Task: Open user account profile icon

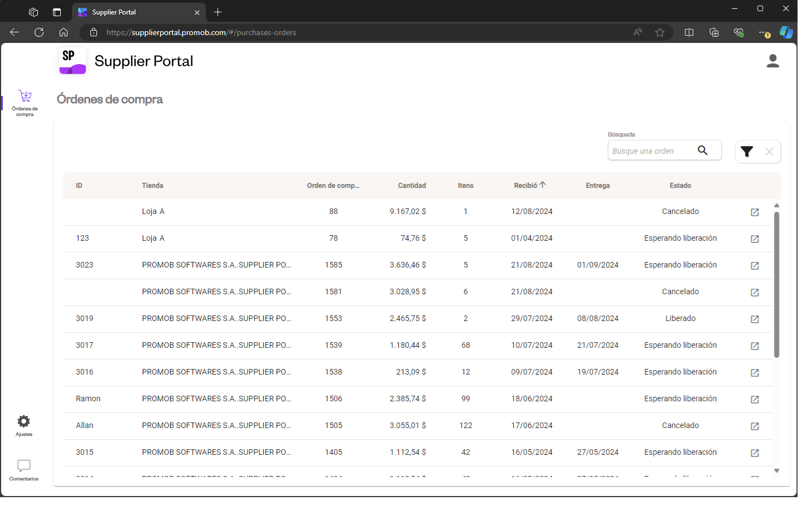Action: click(x=772, y=61)
